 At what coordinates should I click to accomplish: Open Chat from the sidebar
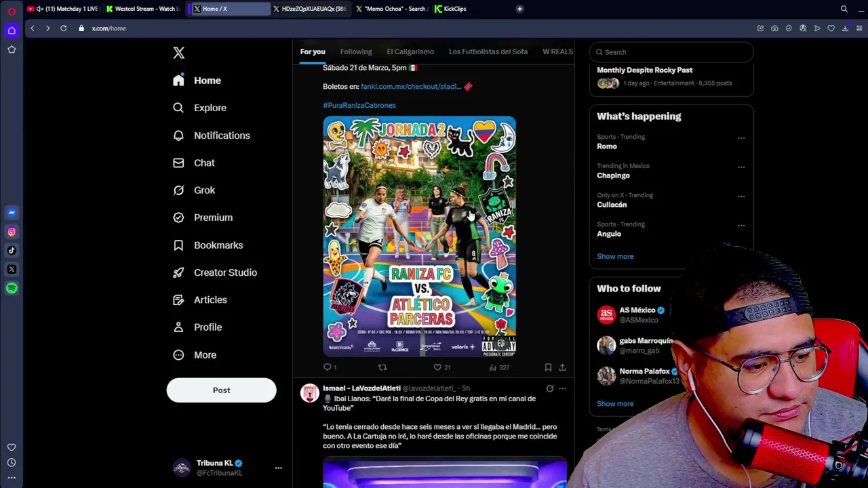coord(193,163)
